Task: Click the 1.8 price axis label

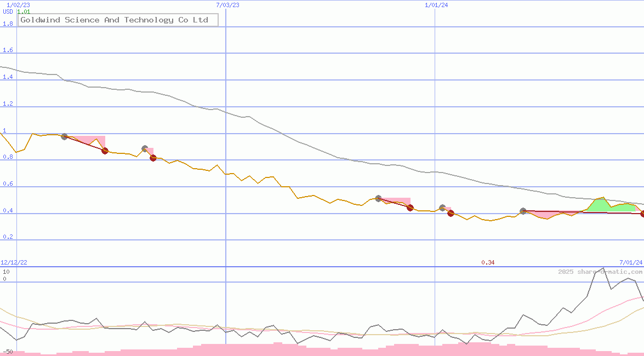Action: 7,24
